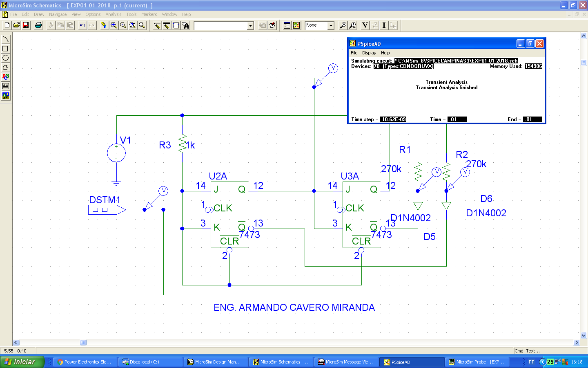Open the Display menu in PSpiceAD

[x=369, y=53]
